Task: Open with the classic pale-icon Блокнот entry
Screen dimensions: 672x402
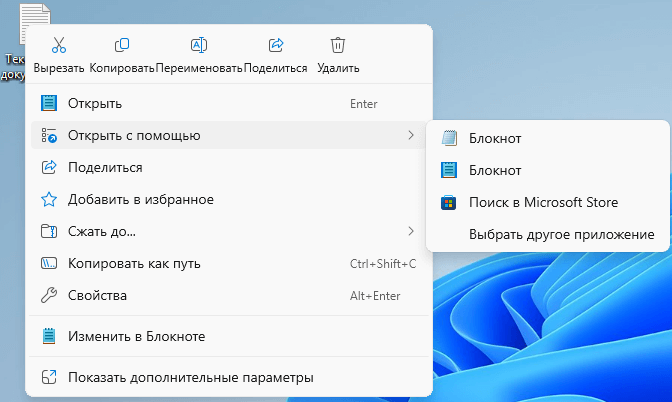Action: click(x=495, y=138)
